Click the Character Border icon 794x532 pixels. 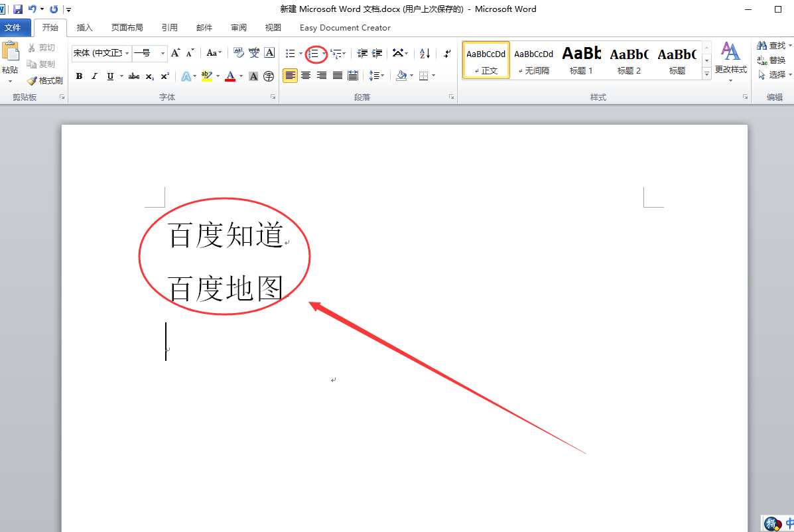pyautogui.click(x=270, y=52)
